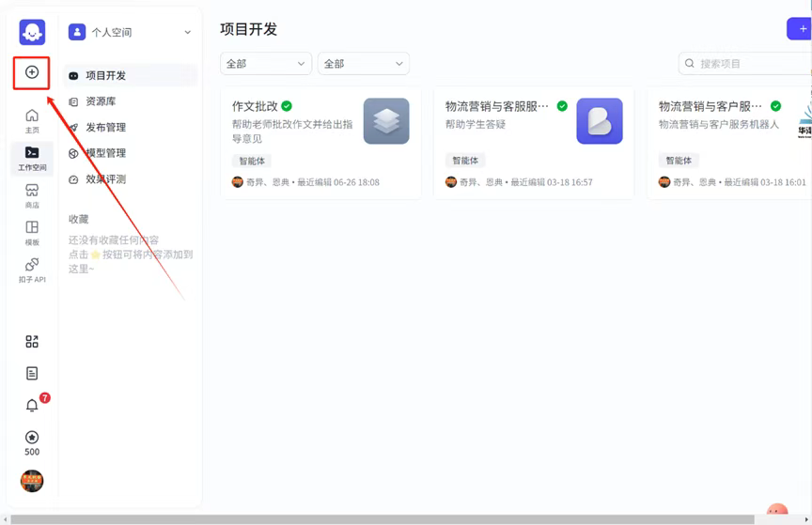Click the blue plus create button

coord(799,28)
